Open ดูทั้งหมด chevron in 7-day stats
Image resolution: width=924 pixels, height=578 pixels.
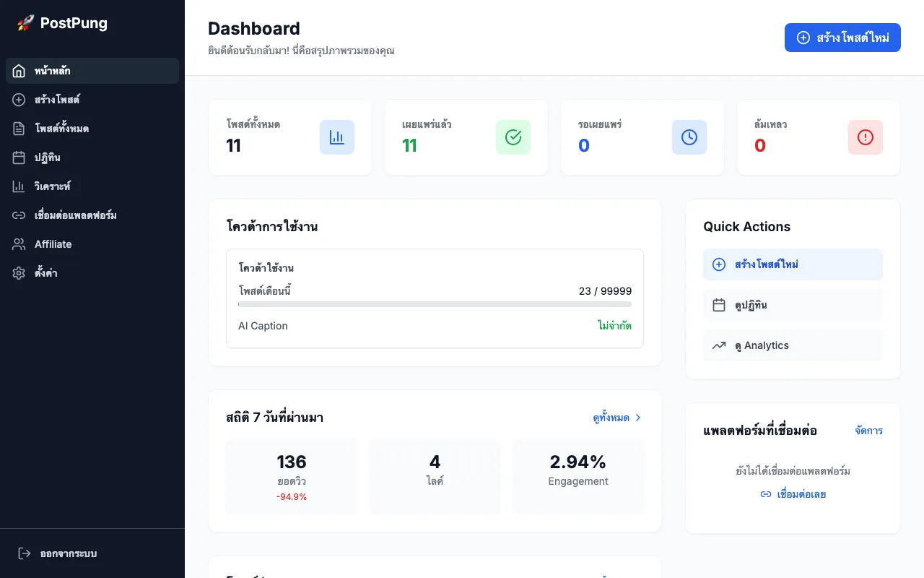coord(637,418)
